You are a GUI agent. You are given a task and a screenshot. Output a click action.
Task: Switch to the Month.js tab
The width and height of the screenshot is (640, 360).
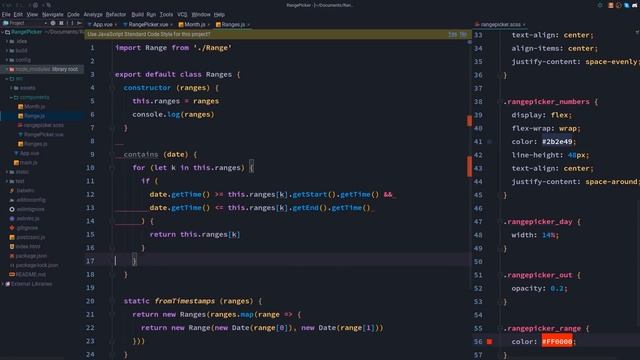[194, 24]
